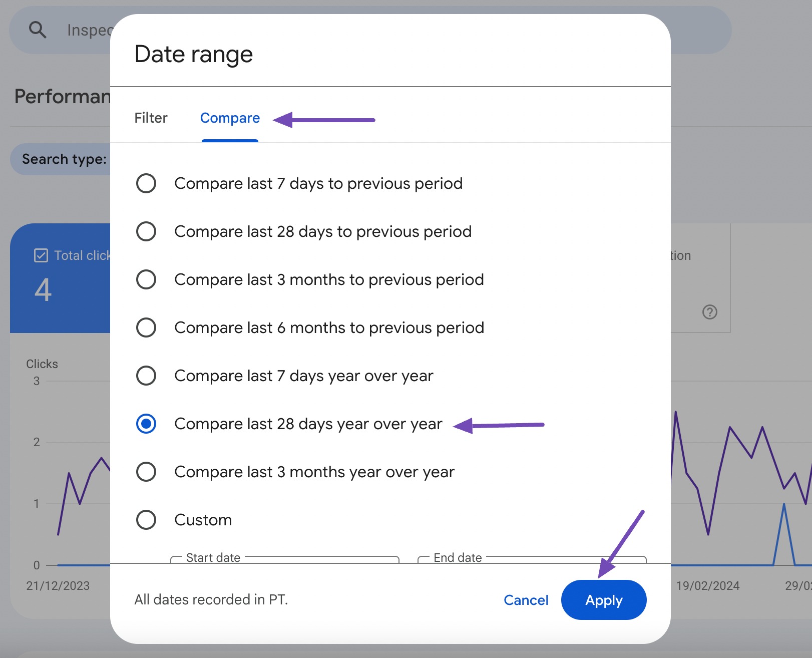
Task: Select Compare last 7 days year over year
Action: [146, 376]
